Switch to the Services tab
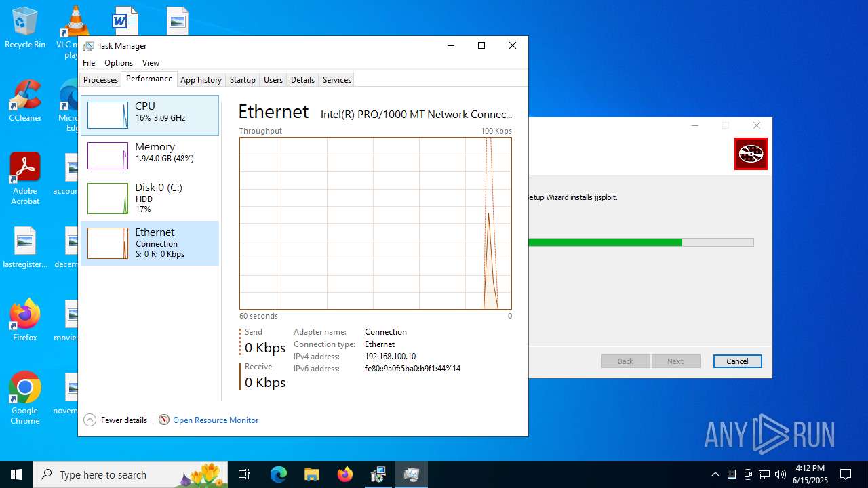Screen dimensions: 868x488 (x=337, y=80)
